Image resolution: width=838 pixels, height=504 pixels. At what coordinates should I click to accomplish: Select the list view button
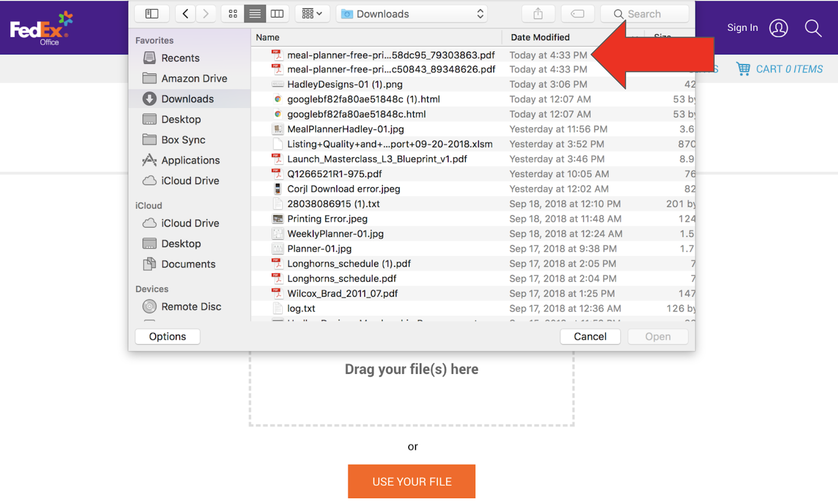(x=255, y=14)
